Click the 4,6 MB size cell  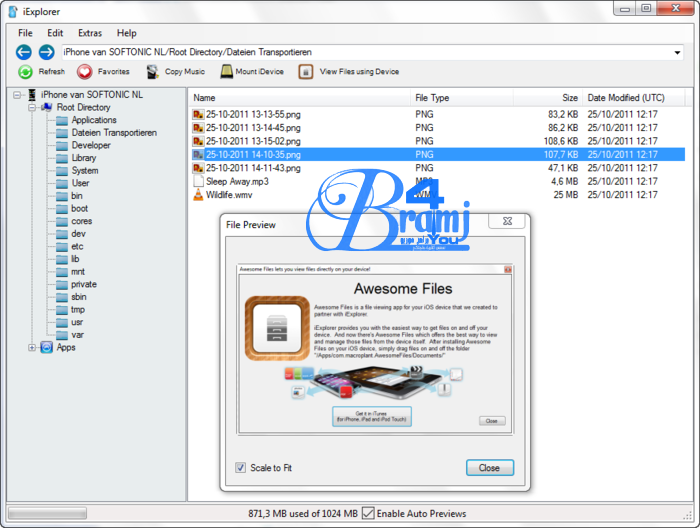click(x=564, y=182)
